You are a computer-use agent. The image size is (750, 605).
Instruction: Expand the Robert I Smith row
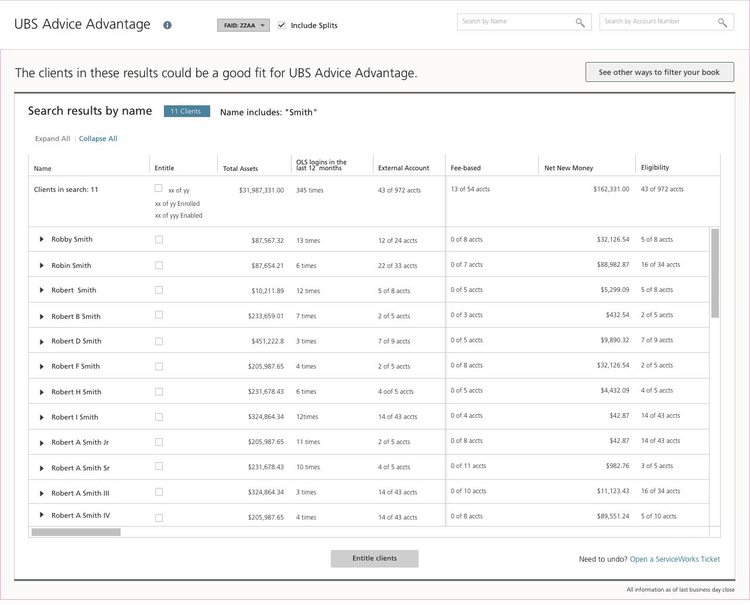42,418
